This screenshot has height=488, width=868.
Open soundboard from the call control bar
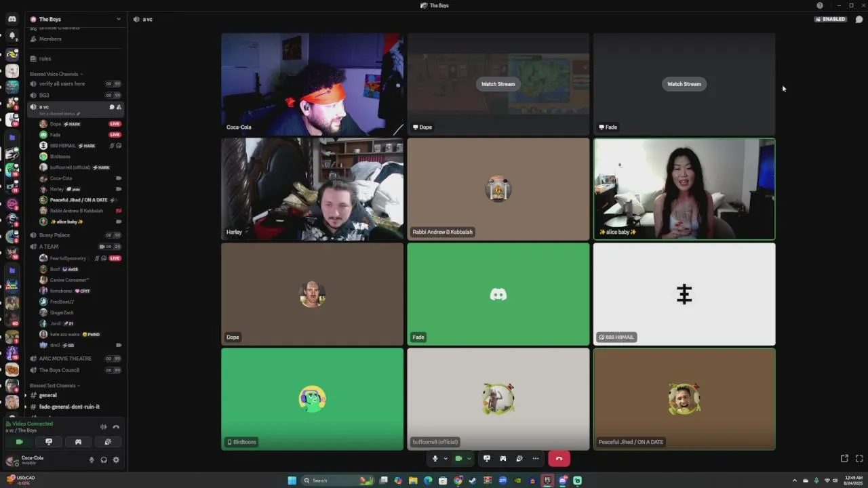click(x=519, y=459)
